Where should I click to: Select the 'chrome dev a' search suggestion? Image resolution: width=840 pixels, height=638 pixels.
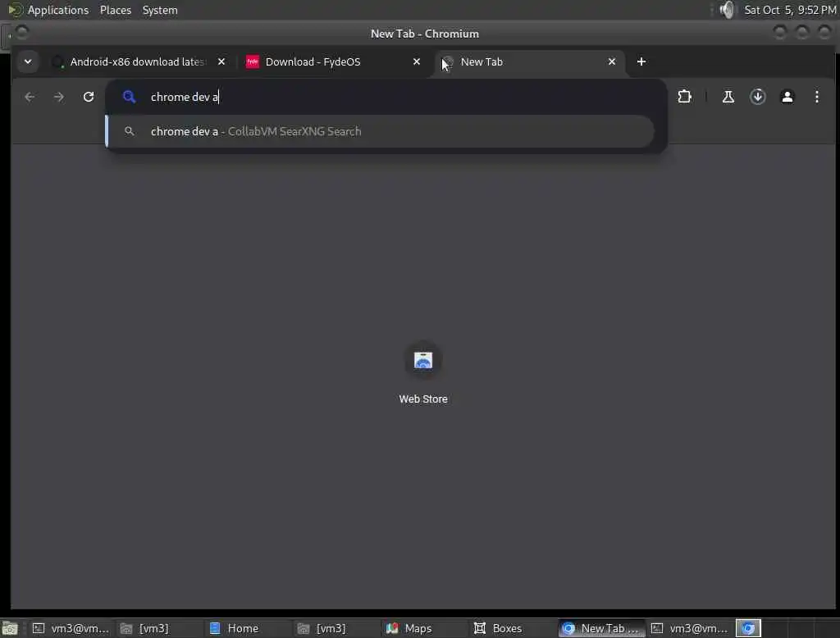pyautogui.click(x=381, y=131)
